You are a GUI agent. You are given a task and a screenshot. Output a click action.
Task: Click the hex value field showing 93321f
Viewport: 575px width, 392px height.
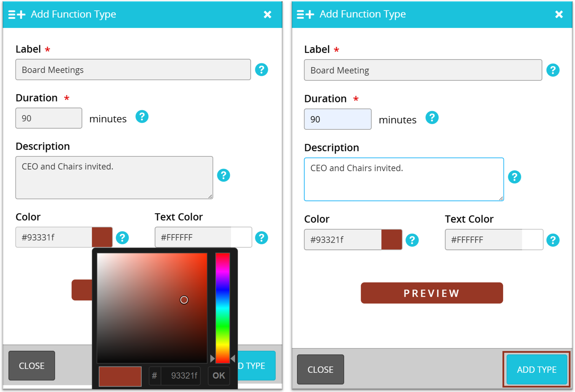click(181, 375)
